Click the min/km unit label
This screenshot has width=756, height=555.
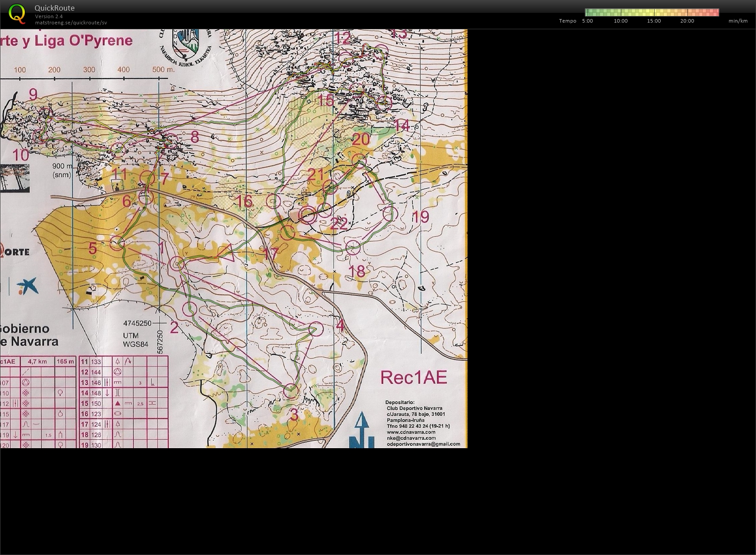[738, 21]
